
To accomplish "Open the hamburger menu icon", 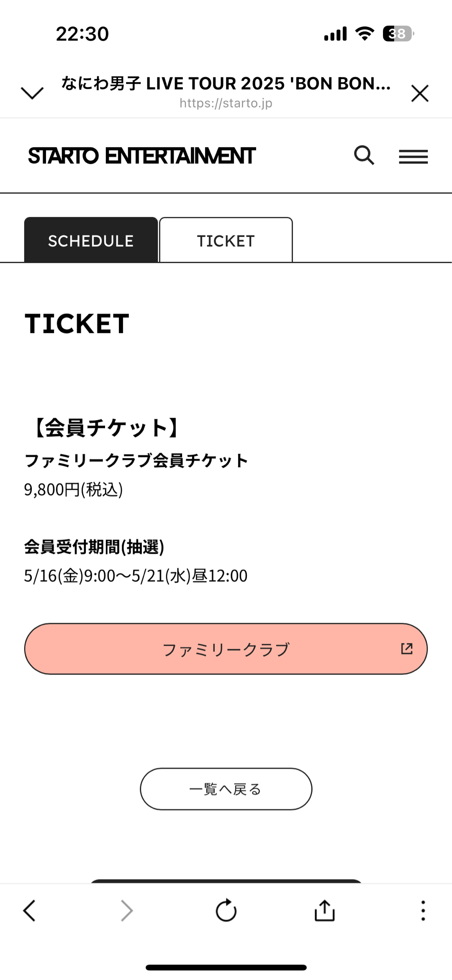I will (413, 156).
